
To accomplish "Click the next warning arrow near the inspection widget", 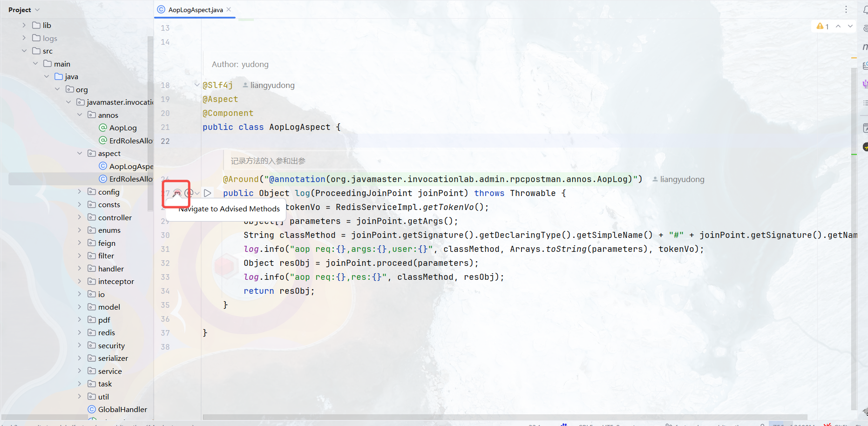I will point(850,26).
